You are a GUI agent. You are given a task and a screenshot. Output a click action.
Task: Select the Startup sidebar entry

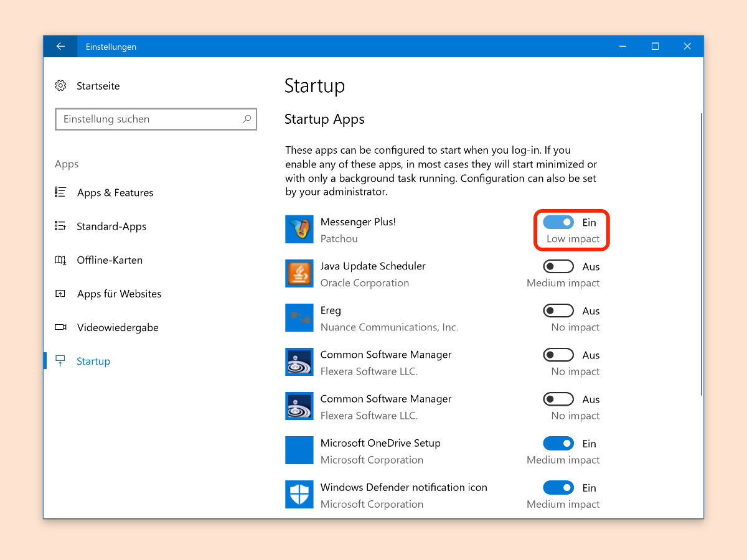93,361
